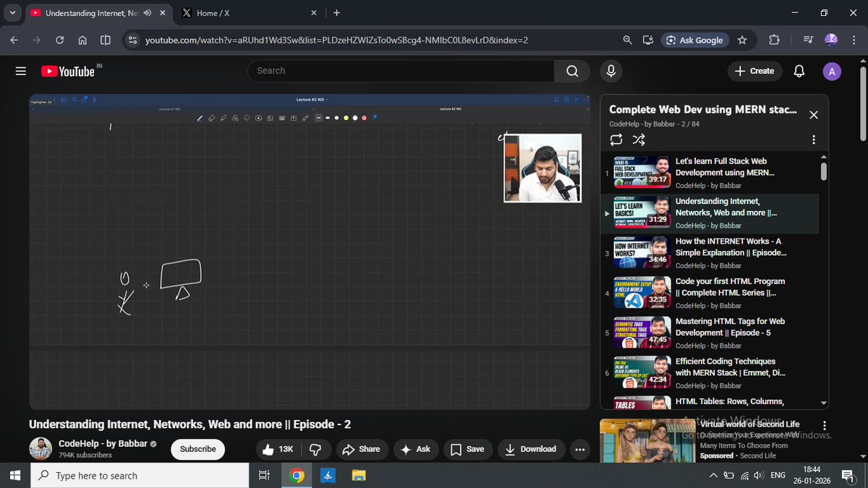Open Virtual world of Second Life ad

point(750,424)
